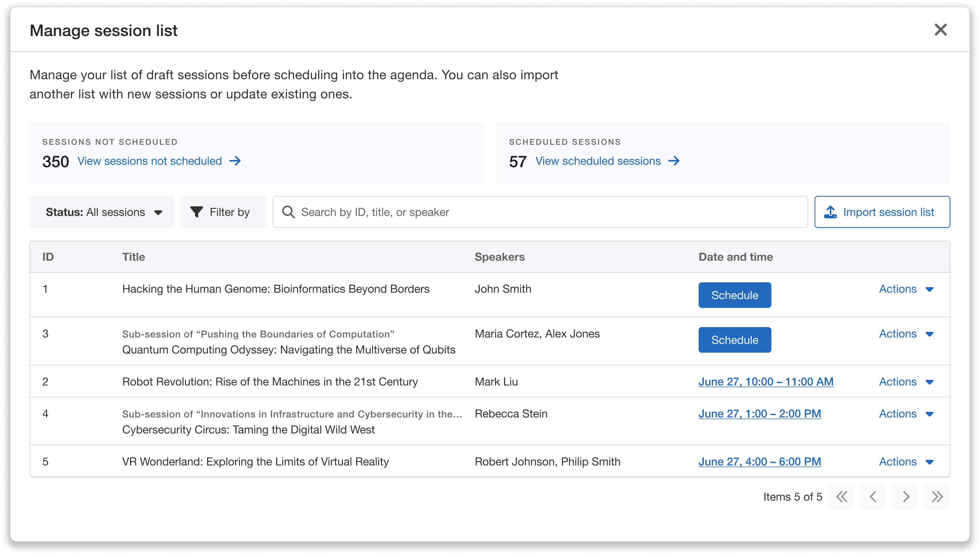The image size is (980, 555).
Task: Click the Items 5 of 5 label
Action: point(793,497)
